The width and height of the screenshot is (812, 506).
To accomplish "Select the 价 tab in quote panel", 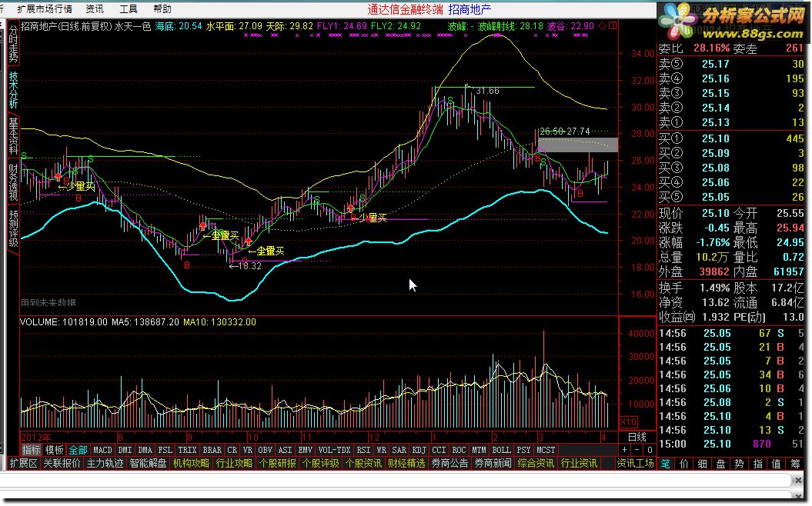I will (684, 464).
